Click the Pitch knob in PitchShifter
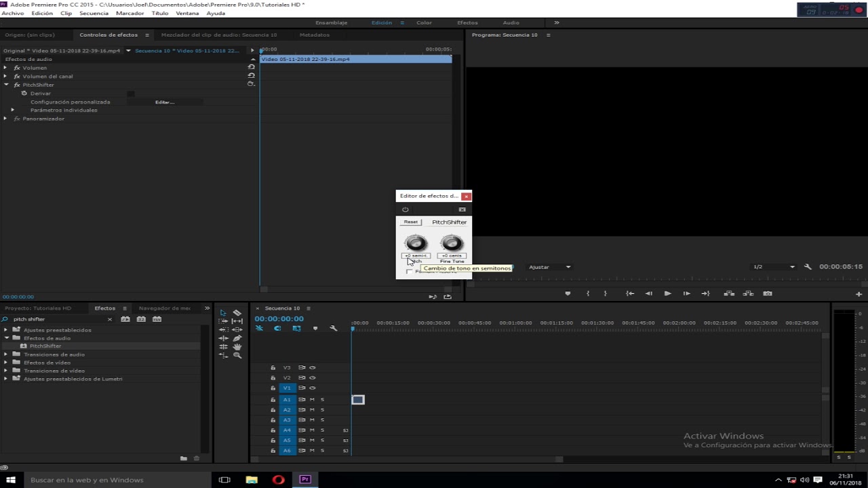The height and width of the screenshot is (488, 868). click(x=416, y=243)
